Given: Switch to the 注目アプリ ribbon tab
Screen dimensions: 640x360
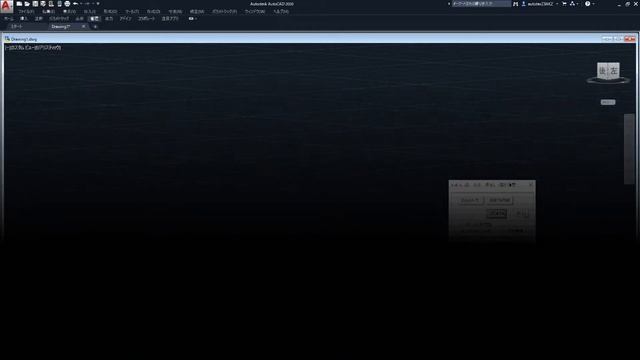Looking at the screenshot, I should coord(170,19).
